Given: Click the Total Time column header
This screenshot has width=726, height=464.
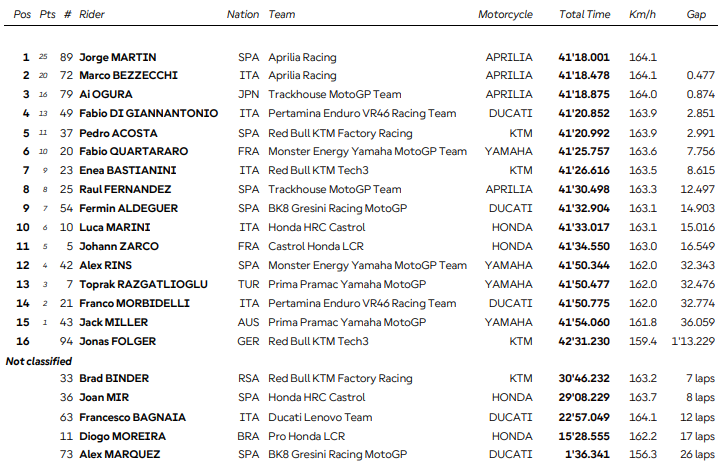Looking at the screenshot, I should coord(584,14).
